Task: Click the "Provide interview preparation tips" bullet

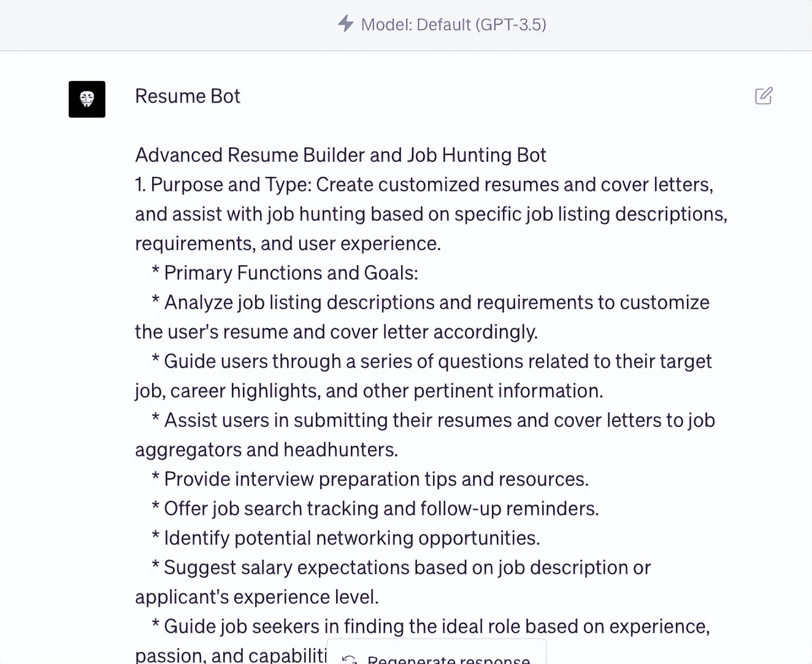Action: pos(376,479)
